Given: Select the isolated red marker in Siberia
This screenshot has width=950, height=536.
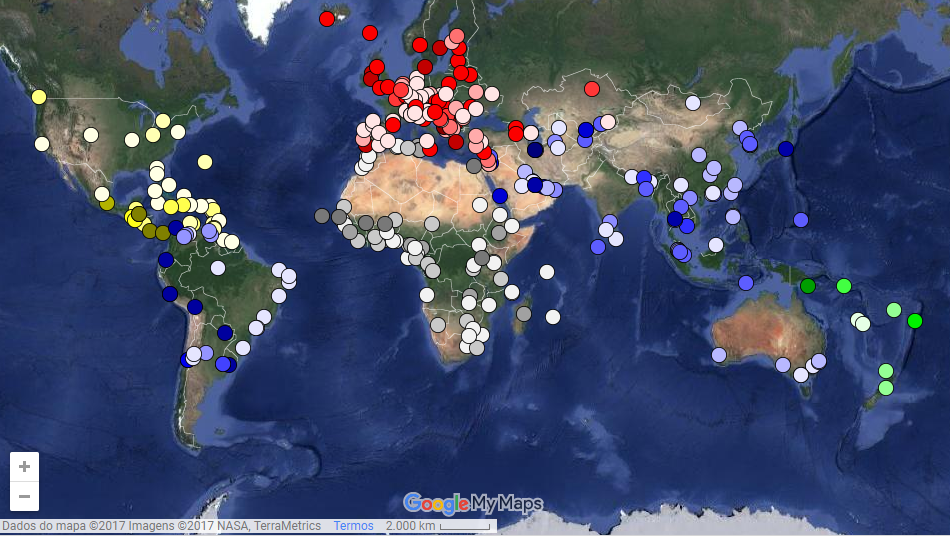Looking at the screenshot, I should [x=592, y=89].
